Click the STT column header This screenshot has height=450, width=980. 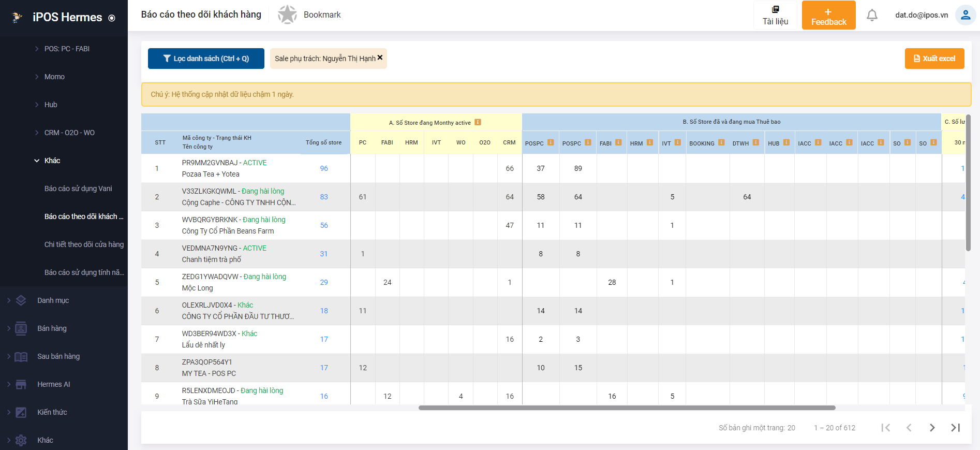pos(160,142)
